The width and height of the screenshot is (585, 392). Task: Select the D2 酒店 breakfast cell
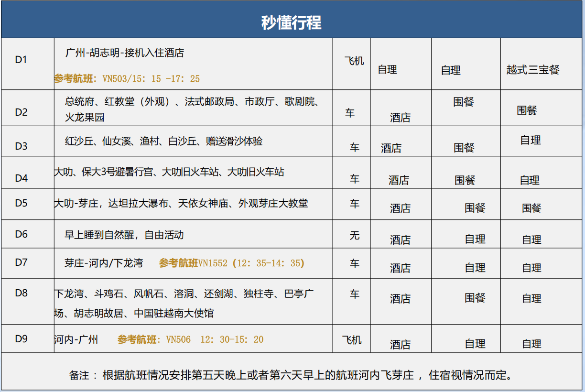click(x=400, y=118)
